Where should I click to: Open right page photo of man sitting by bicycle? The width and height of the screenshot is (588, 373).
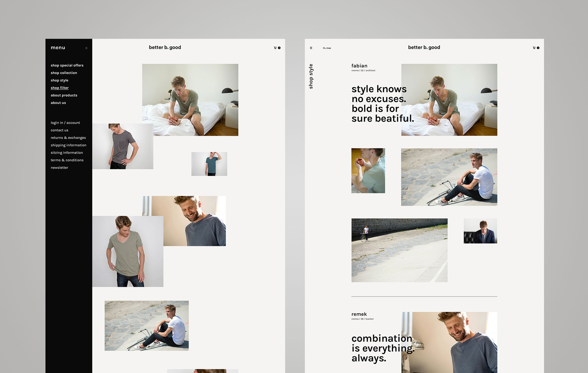(x=449, y=177)
